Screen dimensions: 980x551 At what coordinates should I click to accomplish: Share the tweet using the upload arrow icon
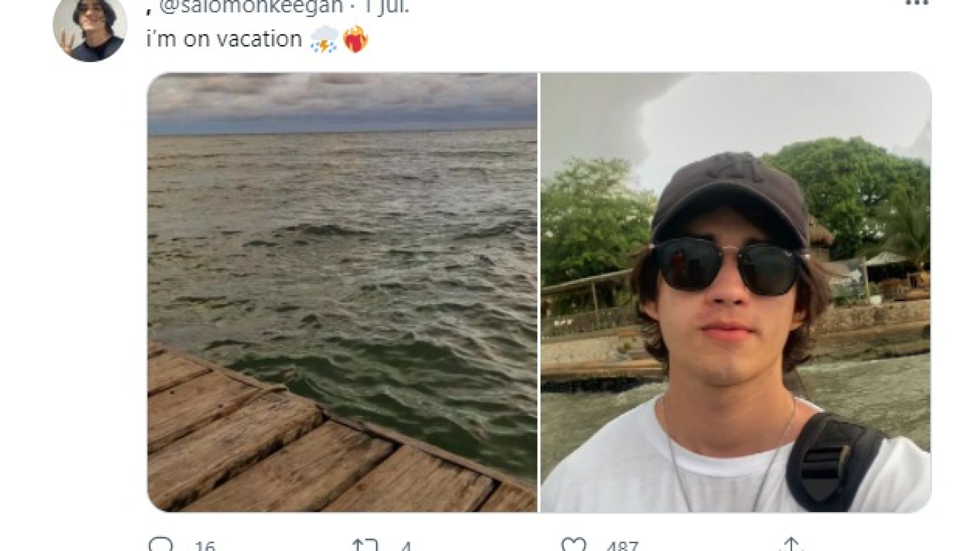[791, 545]
